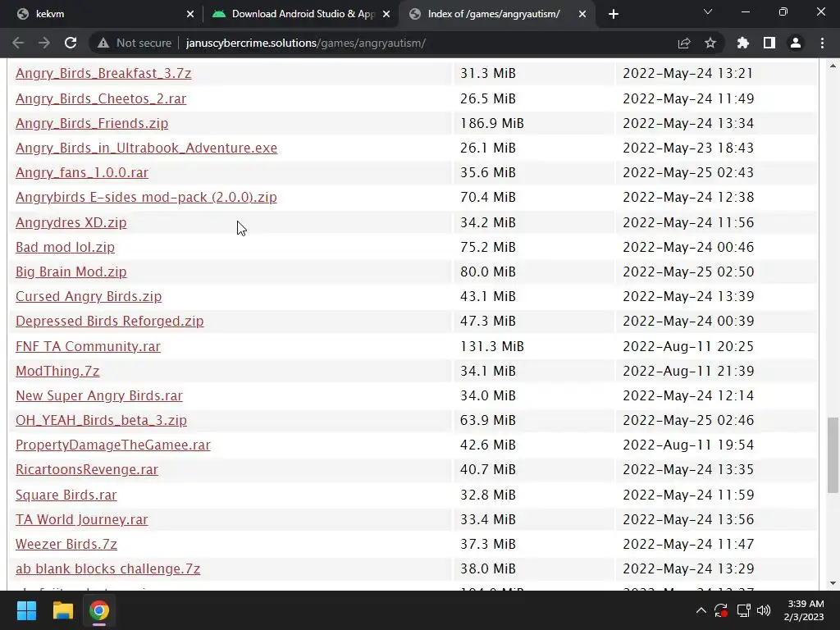The height and width of the screenshot is (630, 840).
Task: Download Angry_Birds_Breakfast_3.7z
Action: (103, 73)
